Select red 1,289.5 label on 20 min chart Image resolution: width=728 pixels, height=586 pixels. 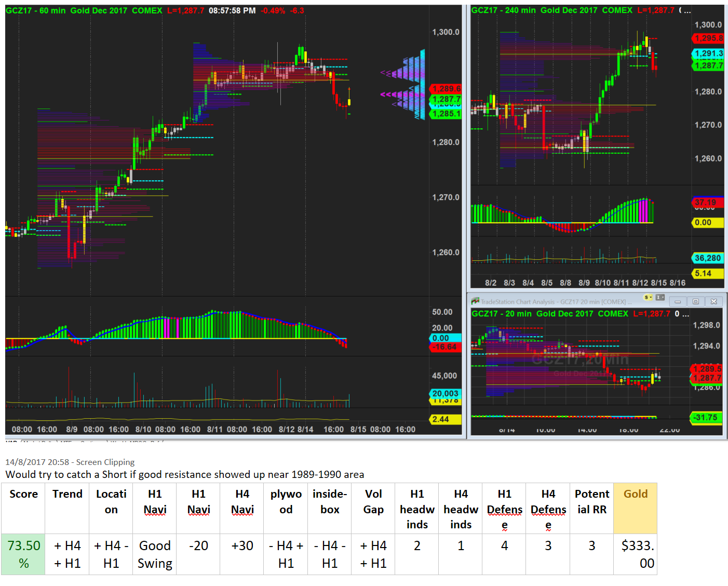[x=706, y=369]
